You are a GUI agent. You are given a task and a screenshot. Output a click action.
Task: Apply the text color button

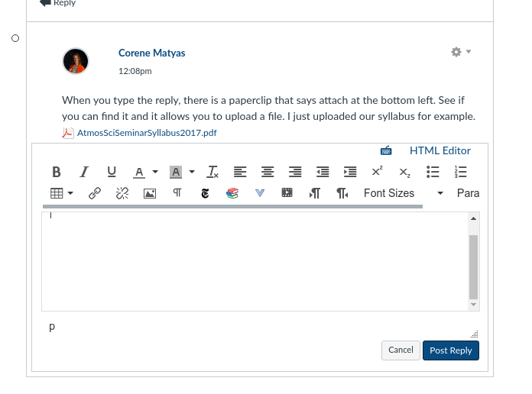point(139,173)
